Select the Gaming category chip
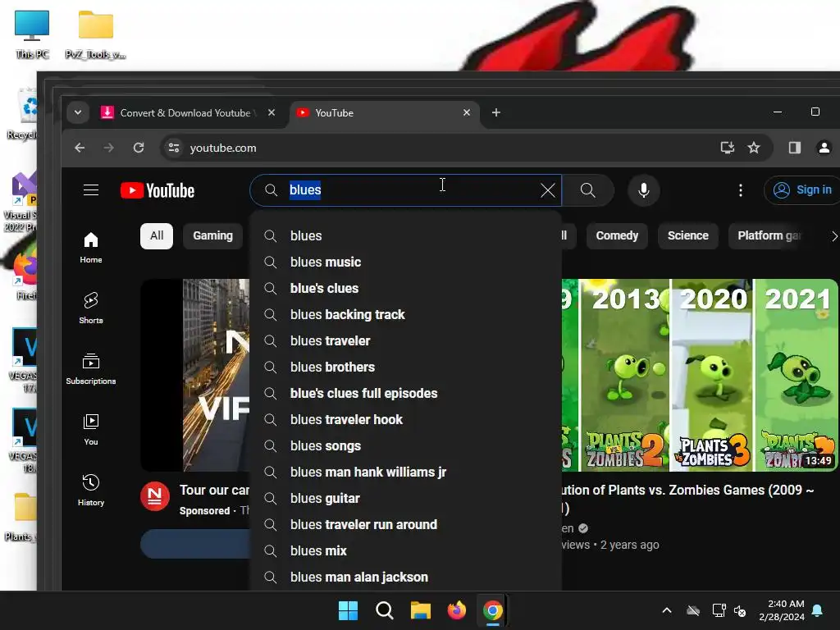 click(x=212, y=236)
